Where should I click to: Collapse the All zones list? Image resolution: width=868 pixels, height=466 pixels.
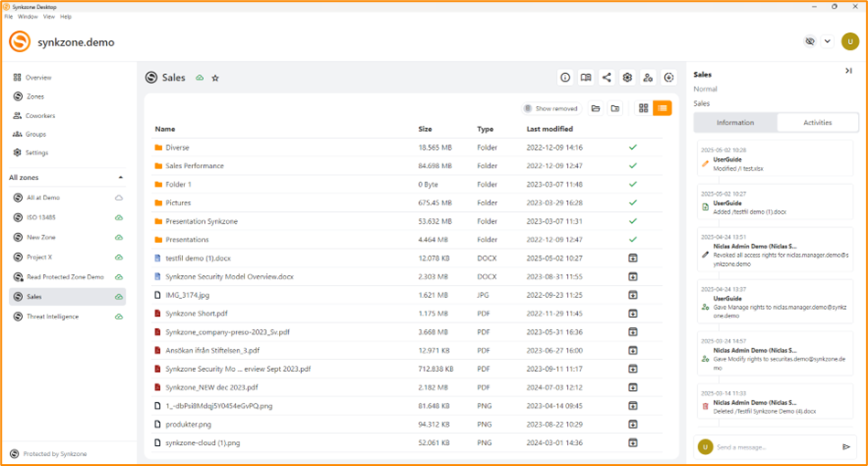click(x=121, y=177)
